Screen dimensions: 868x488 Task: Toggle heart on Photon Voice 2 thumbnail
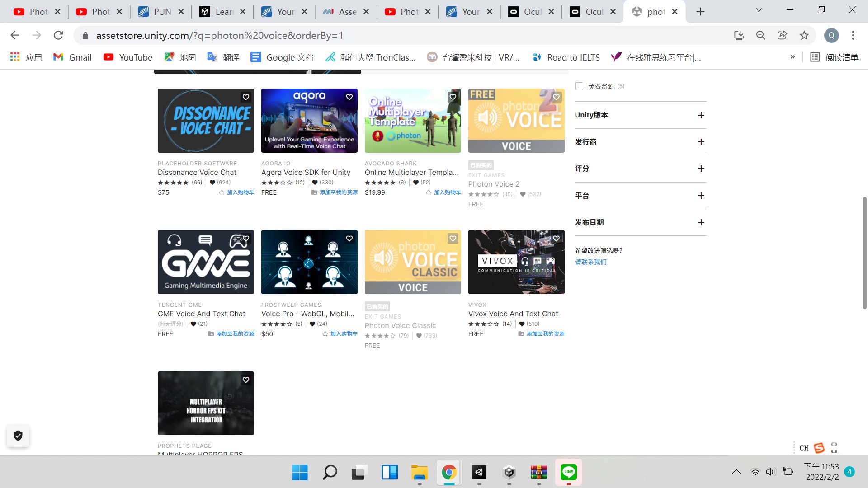point(557,97)
